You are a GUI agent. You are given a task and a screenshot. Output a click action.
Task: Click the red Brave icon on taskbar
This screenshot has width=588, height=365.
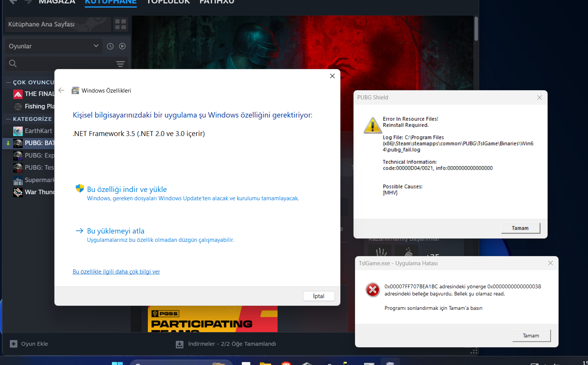pos(286,363)
